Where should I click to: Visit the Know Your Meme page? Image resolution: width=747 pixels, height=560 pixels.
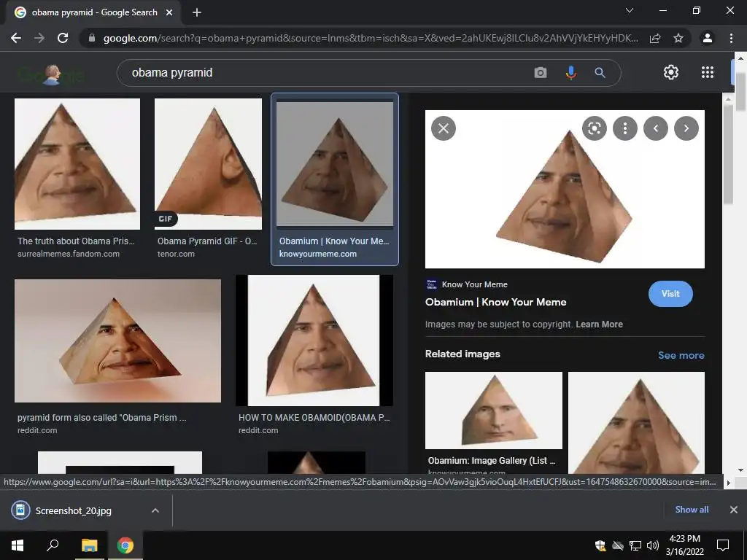click(x=670, y=294)
